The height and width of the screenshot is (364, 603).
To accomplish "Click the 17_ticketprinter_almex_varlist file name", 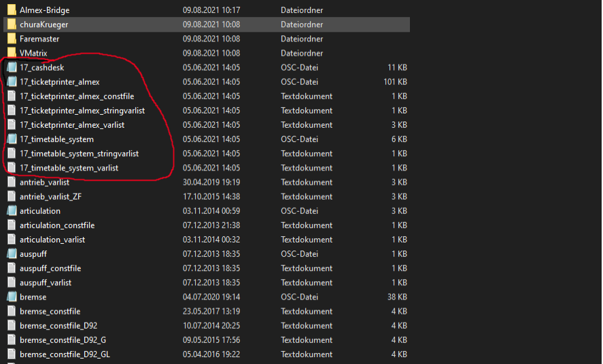I will (72, 125).
